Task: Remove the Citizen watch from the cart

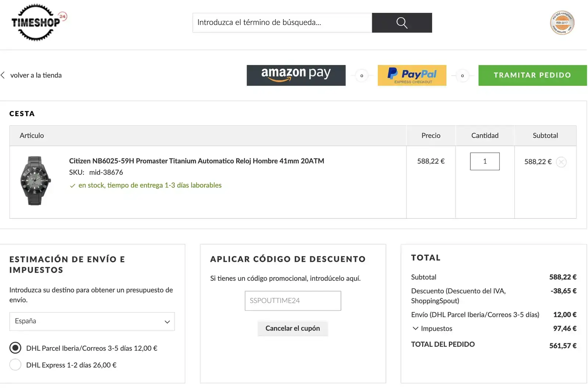Action: pos(561,162)
